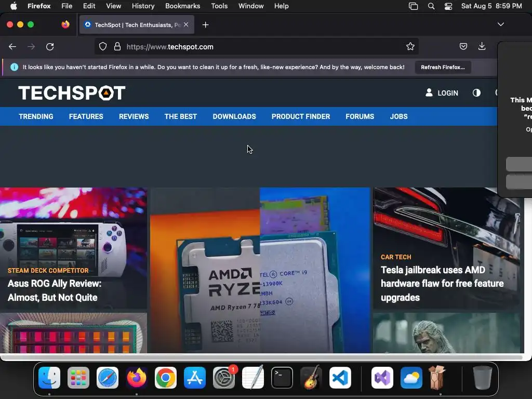Open the tracking protection shield icon
The height and width of the screenshot is (399, 532).
click(103, 47)
